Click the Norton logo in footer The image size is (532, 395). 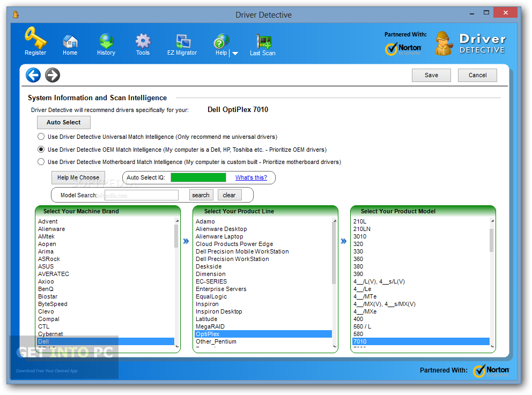coord(491,370)
